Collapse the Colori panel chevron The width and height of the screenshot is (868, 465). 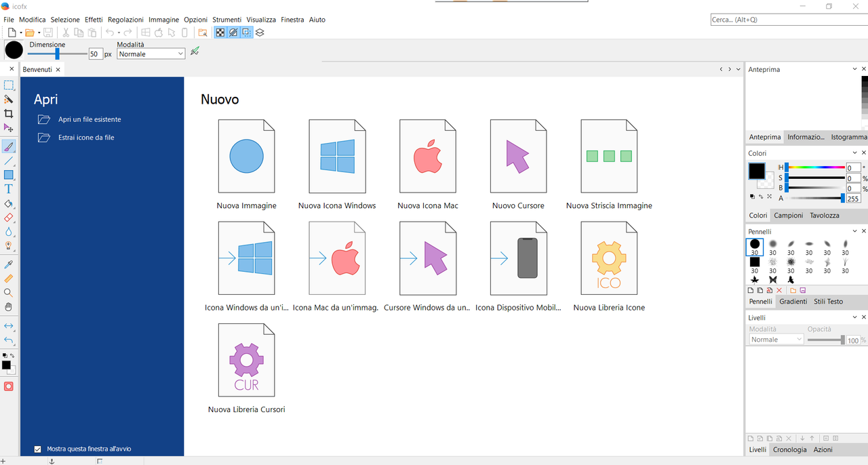point(855,153)
